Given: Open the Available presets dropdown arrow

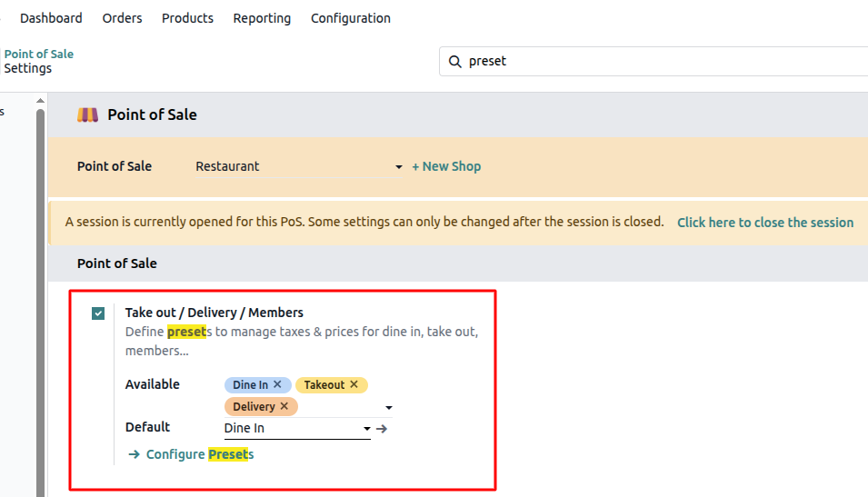Looking at the screenshot, I should pyautogui.click(x=389, y=408).
